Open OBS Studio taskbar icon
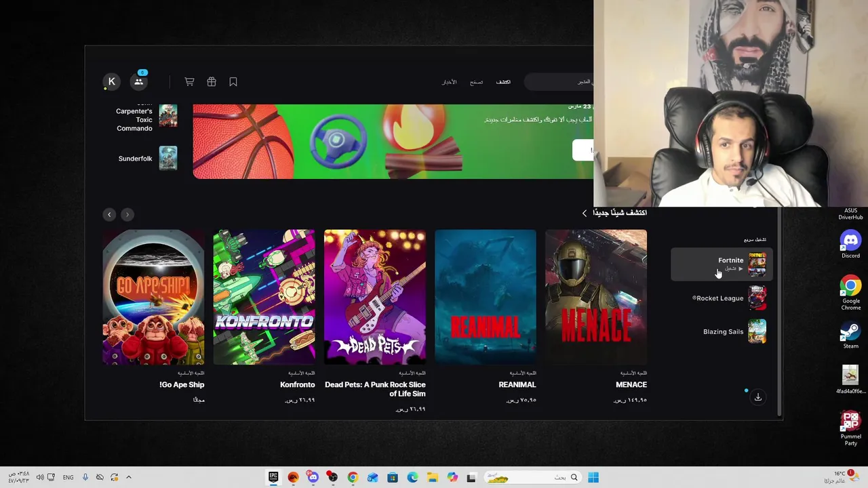This screenshot has height=488, width=868. (x=332, y=477)
